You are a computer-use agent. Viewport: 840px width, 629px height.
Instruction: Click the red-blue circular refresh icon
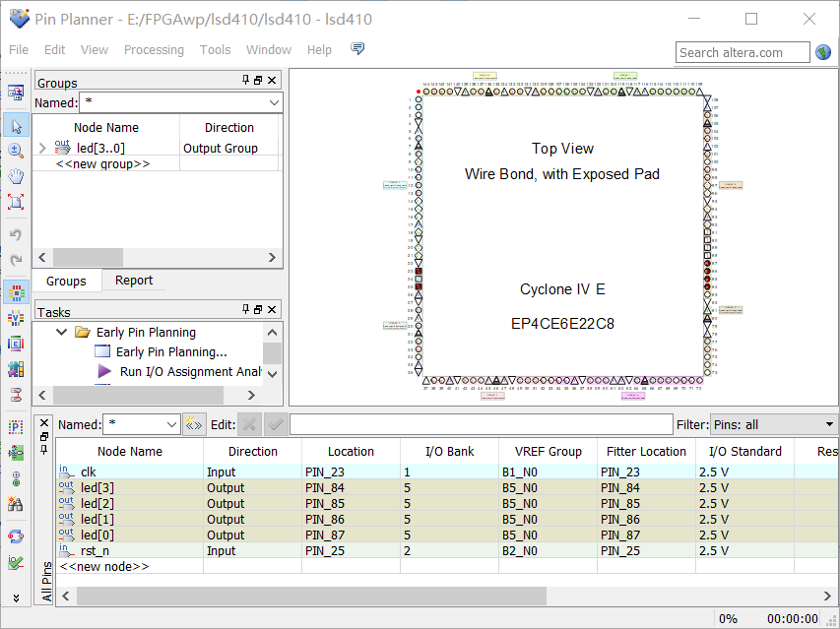point(16,536)
